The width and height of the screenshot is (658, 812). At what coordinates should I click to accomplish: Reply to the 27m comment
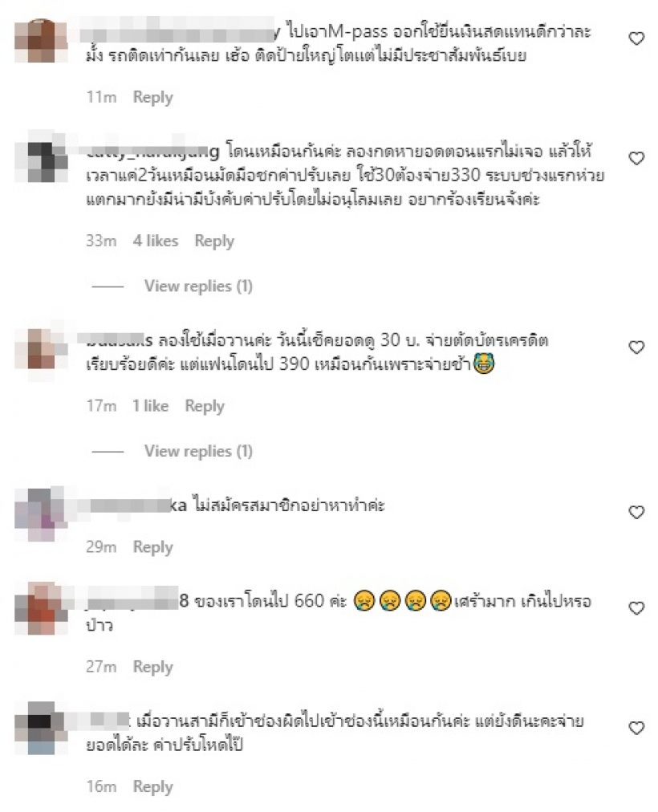click(x=152, y=667)
